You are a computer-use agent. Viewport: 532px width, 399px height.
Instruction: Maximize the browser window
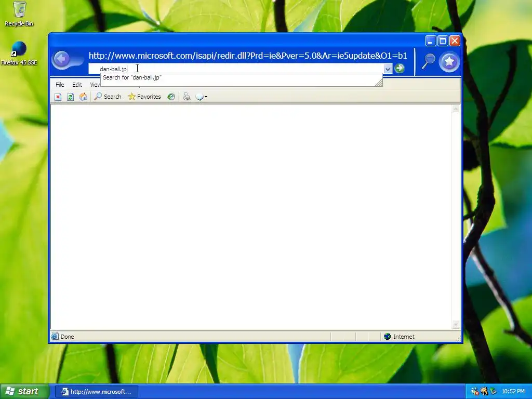tap(443, 41)
